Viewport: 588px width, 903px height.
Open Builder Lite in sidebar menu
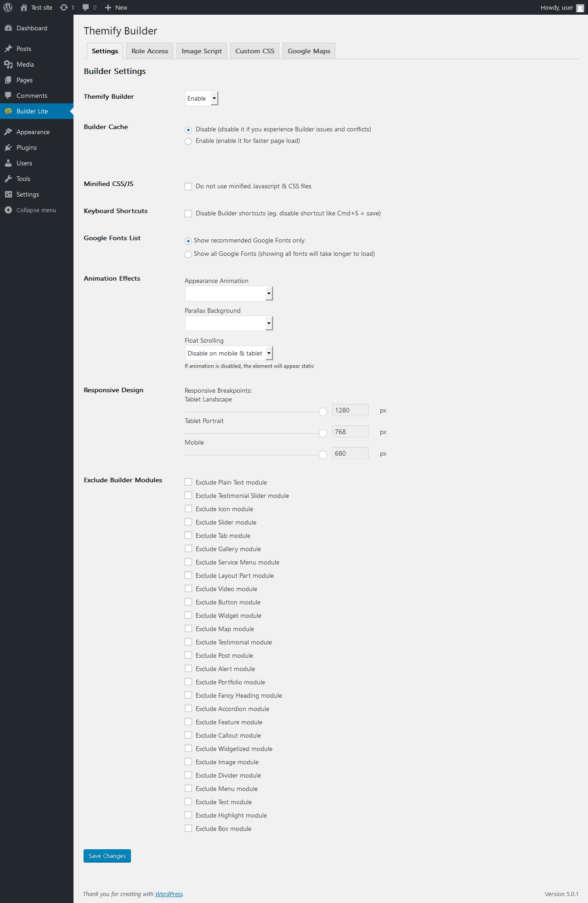[37, 111]
